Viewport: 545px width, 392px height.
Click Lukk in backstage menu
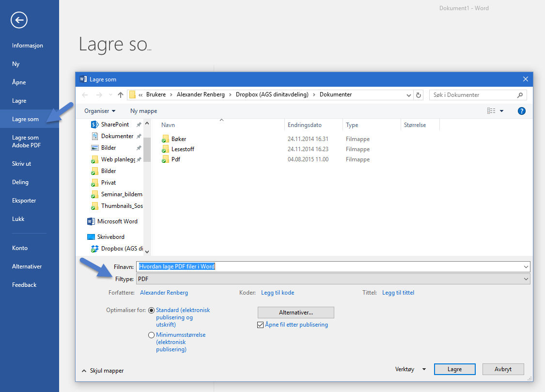click(x=18, y=219)
